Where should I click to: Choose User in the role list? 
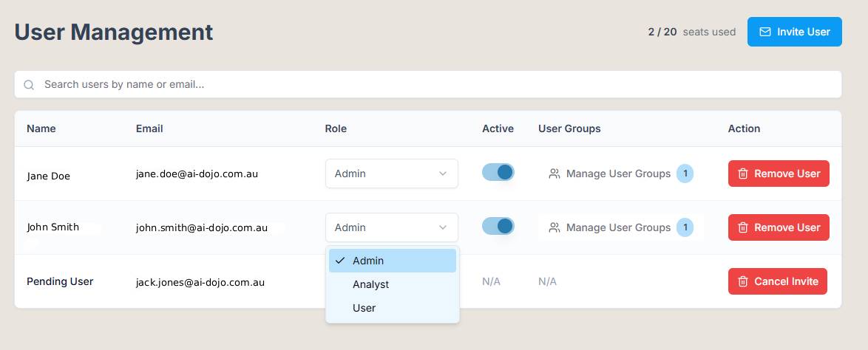click(x=364, y=308)
